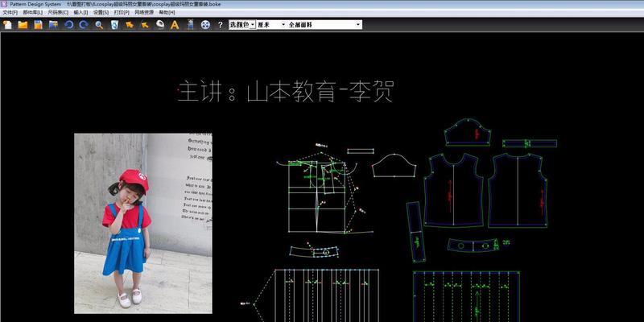Image resolution: width=644 pixels, height=322 pixels.
Task: Select the magnifier zoom tool
Action: pyautogui.click(x=99, y=25)
